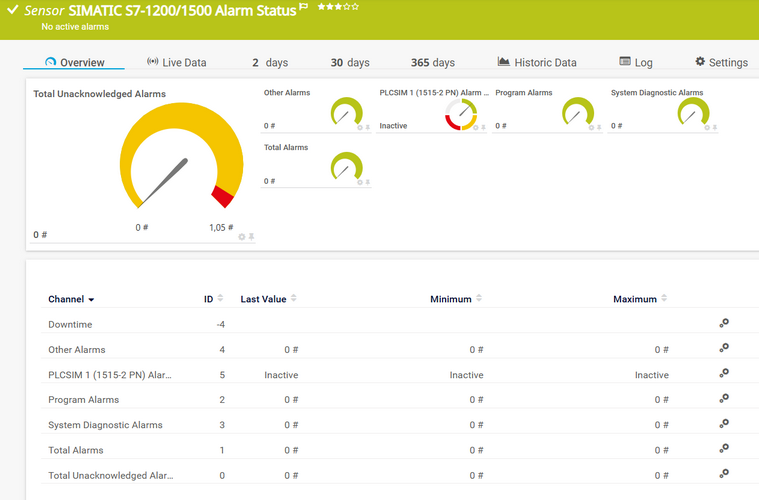Sort table by Last Value column
This screenshot has height=500, width=759.
[x=268, y=299]
